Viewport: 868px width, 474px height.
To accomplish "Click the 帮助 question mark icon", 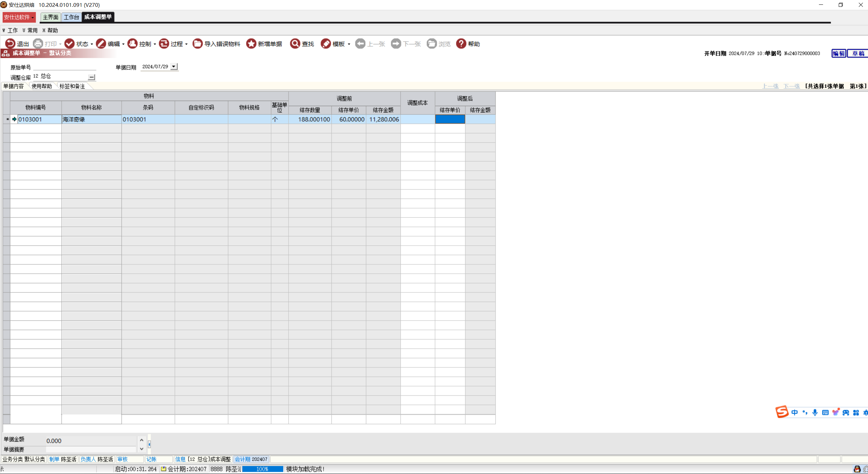I will (x=461, y=44).
